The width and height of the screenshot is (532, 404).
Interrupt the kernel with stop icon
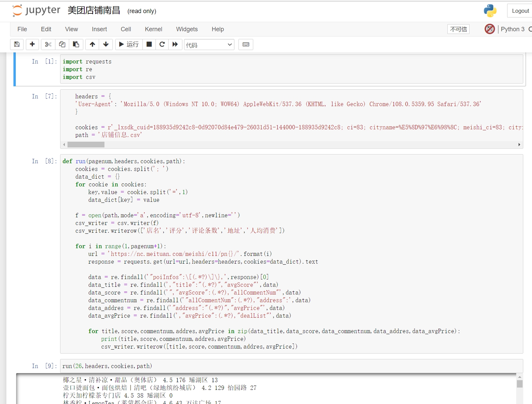coord(149,44)
